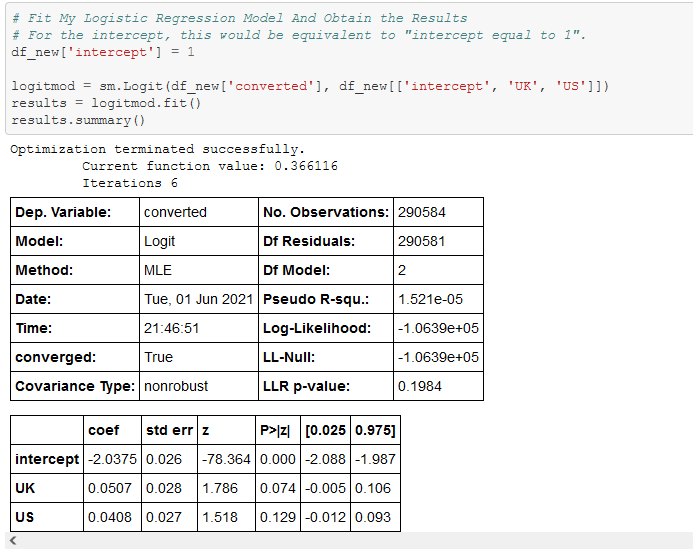The width and height of the screenshot is (693, 552).
Task: Click the 'Method:' label cell
Action: click(75, 270)
